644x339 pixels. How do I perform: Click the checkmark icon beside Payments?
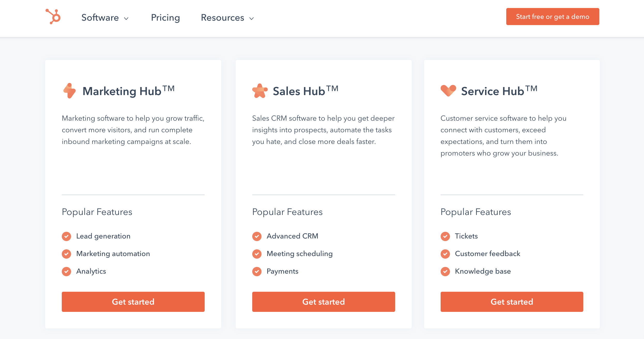[x=257, y=271]
